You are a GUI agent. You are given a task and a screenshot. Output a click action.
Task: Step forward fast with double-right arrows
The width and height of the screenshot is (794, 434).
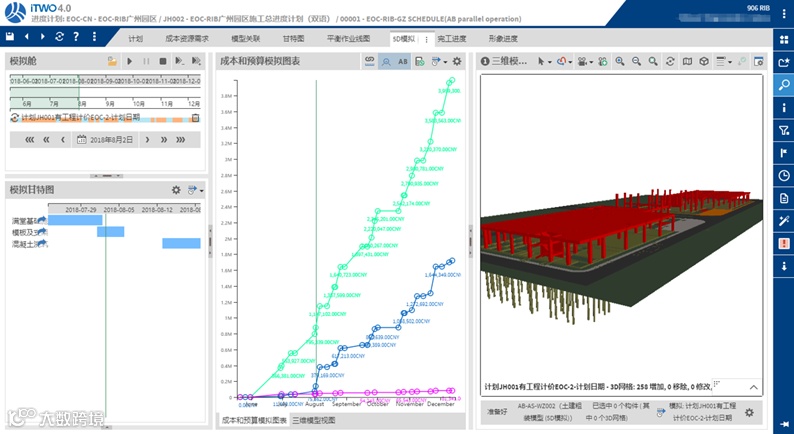(164, 140)
